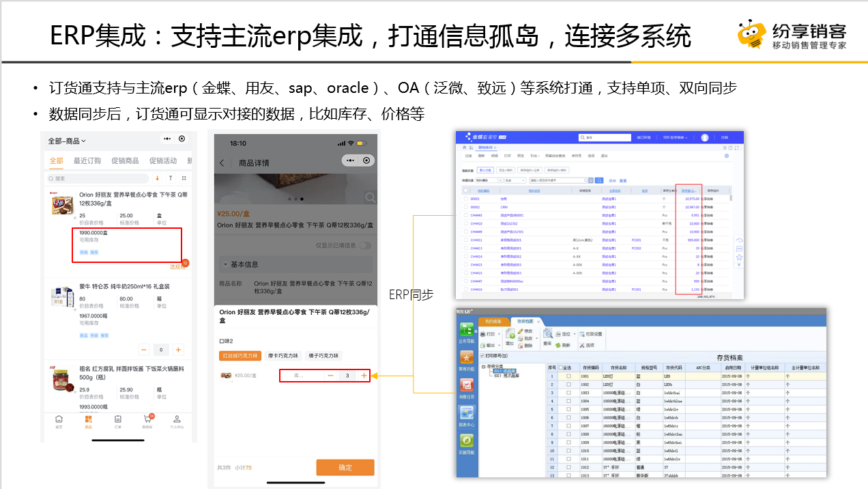The width and height of the screenshot is (868, 489).
Task: Select the 全部 tab in product list
Action: 56,160
